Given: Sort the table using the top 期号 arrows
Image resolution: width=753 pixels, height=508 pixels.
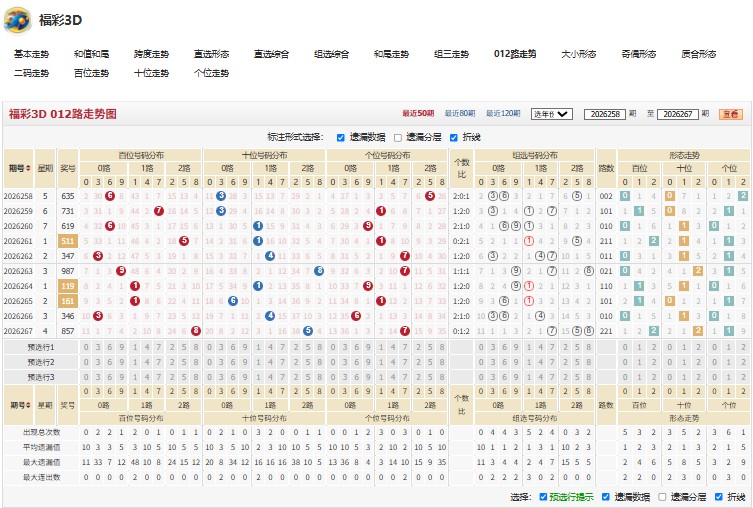Looking at the screenshot, I should pyautogui.click(x=28, y=168).
